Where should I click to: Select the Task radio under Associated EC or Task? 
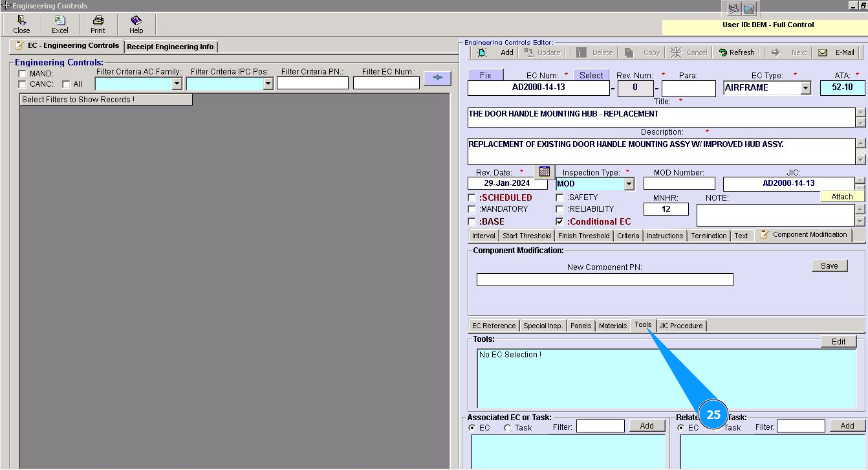(508, 427)
